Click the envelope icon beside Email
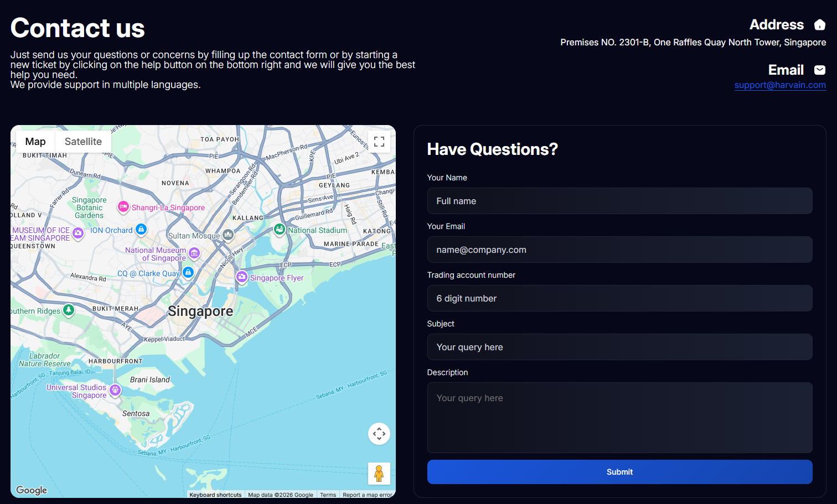This screenshot has width=837, height=504. click(x=820, y=70)
